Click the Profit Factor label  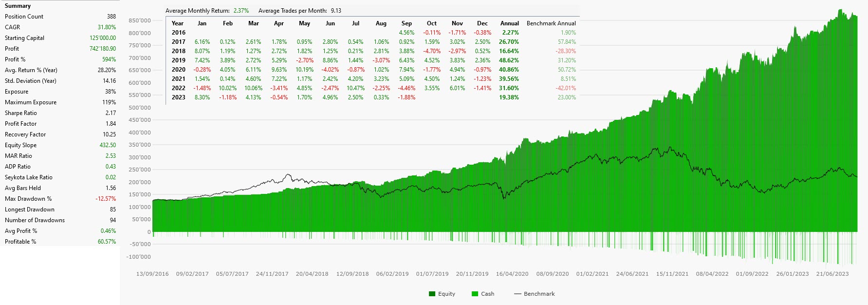[21, 124]
